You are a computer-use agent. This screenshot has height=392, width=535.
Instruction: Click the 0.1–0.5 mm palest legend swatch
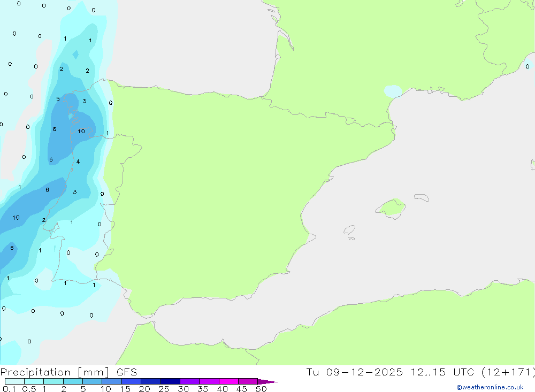[14, 381]
